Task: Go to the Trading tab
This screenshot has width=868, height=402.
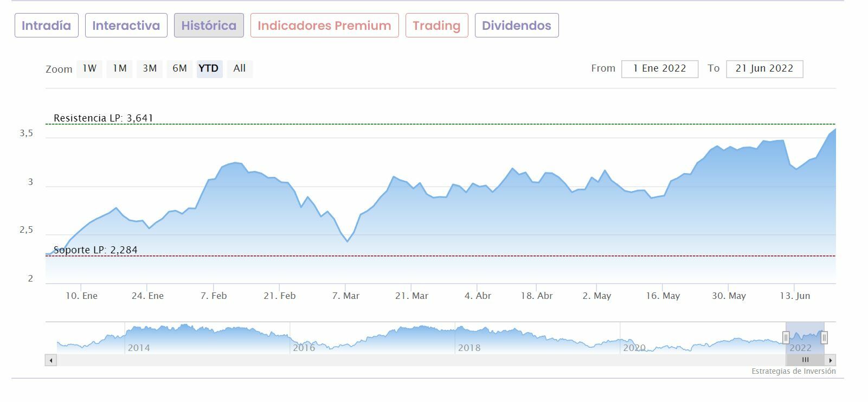Action: point(436,25)
